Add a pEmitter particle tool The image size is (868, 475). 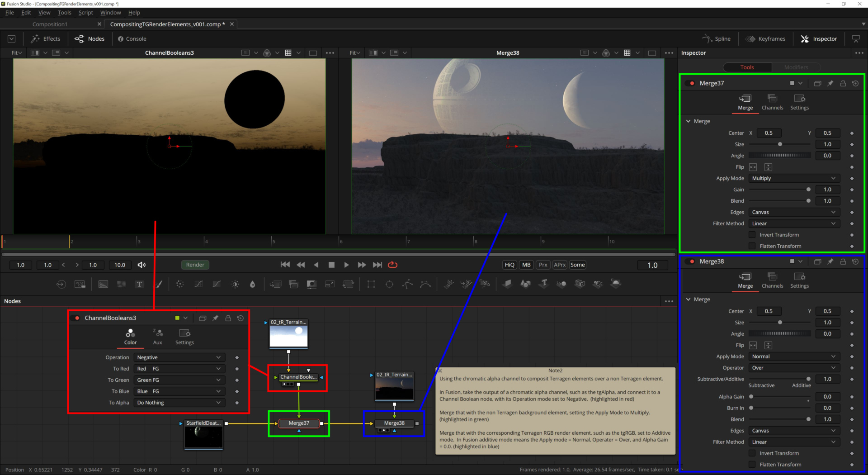point(448,284)
